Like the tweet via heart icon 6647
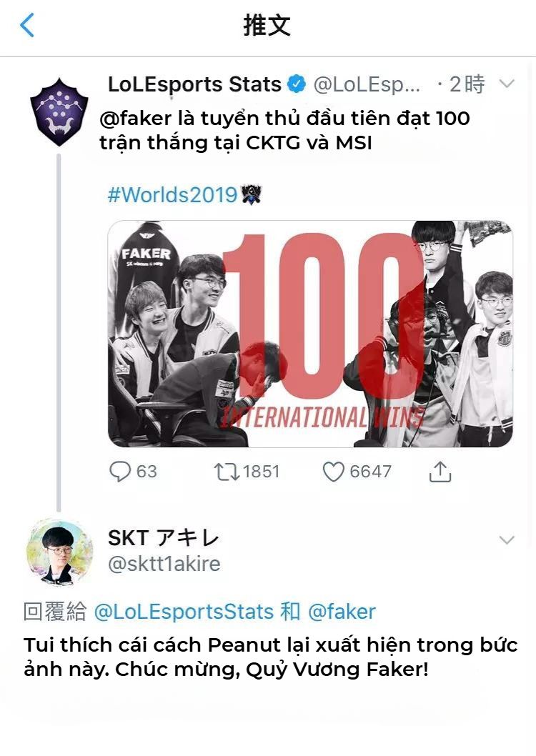This screenshot has width=536, height=756. (333, 472)
